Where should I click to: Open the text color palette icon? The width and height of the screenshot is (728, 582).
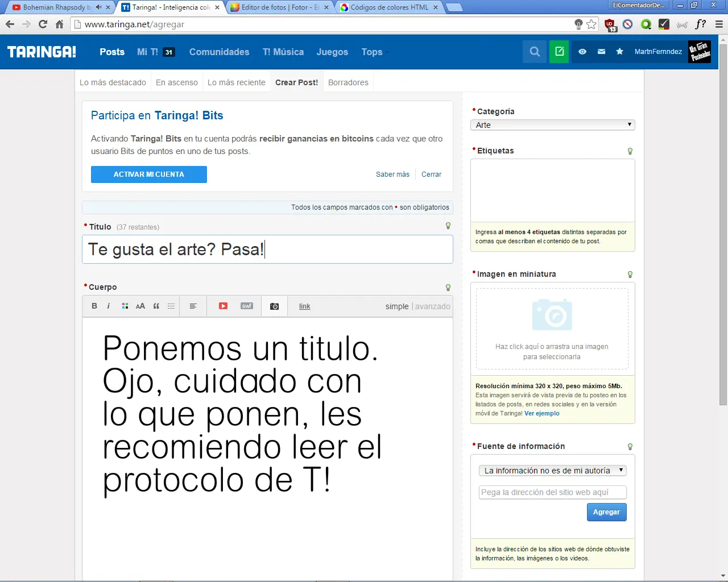click(x=125, y=306)
